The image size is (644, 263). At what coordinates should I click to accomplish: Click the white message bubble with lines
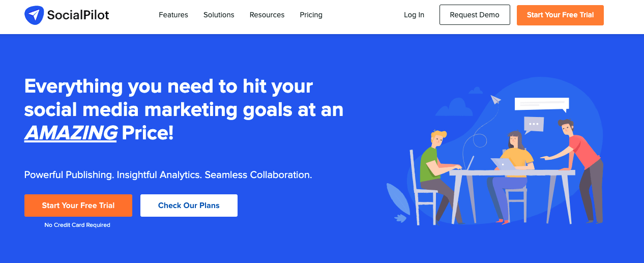tap(541, 104)
